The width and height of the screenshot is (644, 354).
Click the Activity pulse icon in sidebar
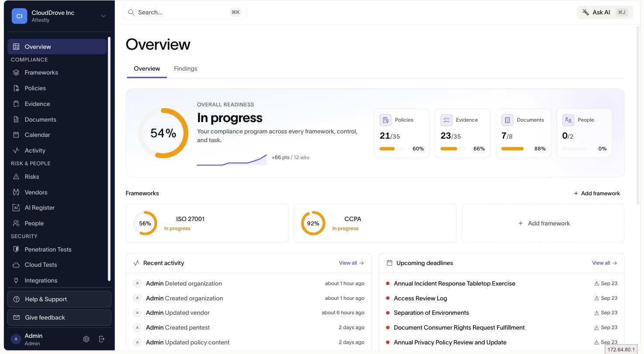tap(16, 150)
